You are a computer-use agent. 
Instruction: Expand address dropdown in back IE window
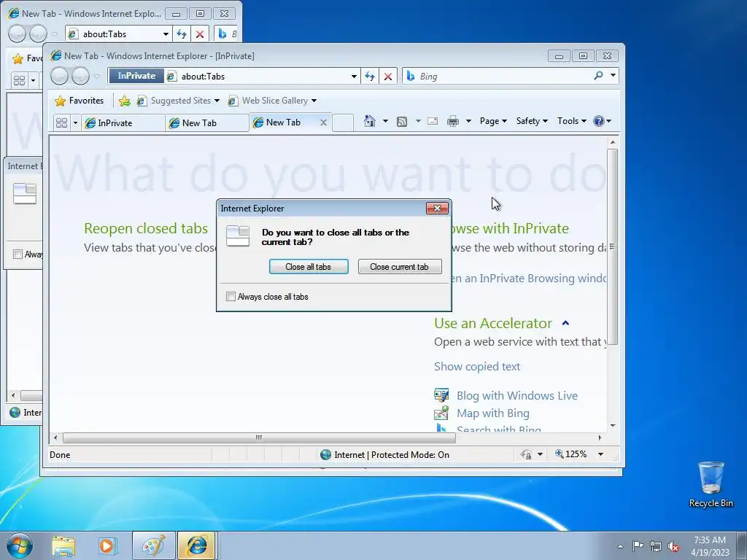click(166, 34)
